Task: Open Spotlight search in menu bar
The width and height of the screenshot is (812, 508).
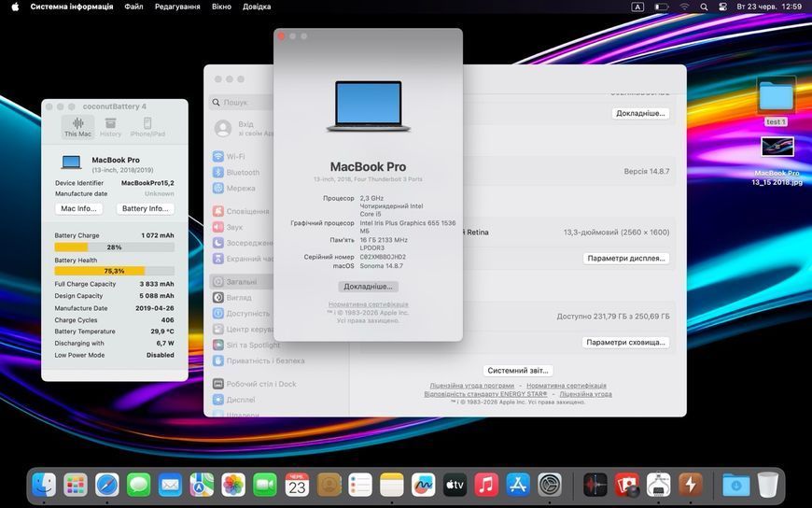Action: point(704,7)
